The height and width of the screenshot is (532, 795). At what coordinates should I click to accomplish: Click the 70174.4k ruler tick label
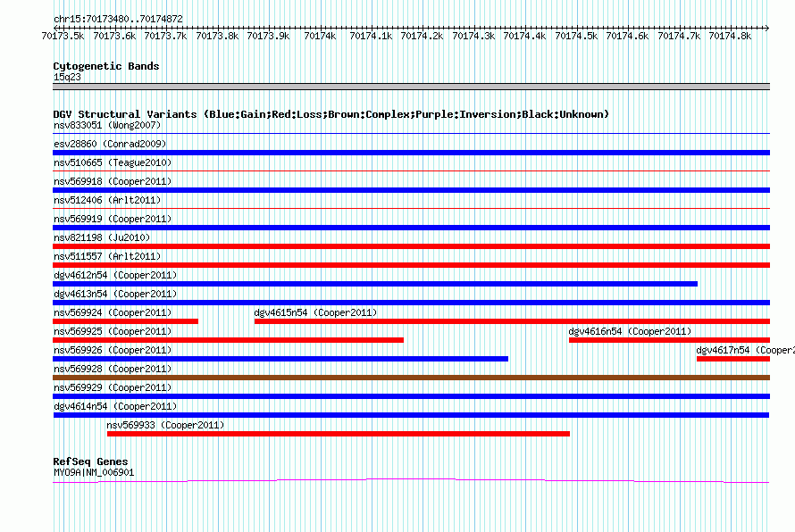pos(524,36)
